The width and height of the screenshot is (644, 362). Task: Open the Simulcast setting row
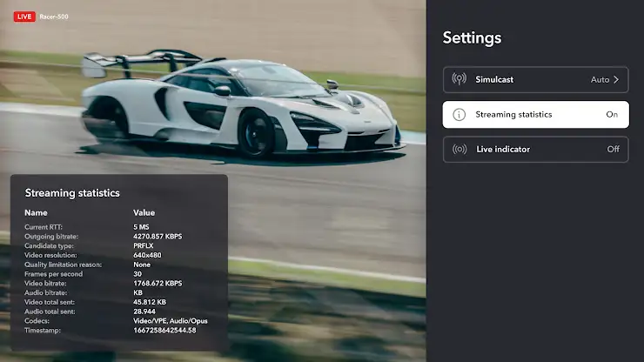535,80
